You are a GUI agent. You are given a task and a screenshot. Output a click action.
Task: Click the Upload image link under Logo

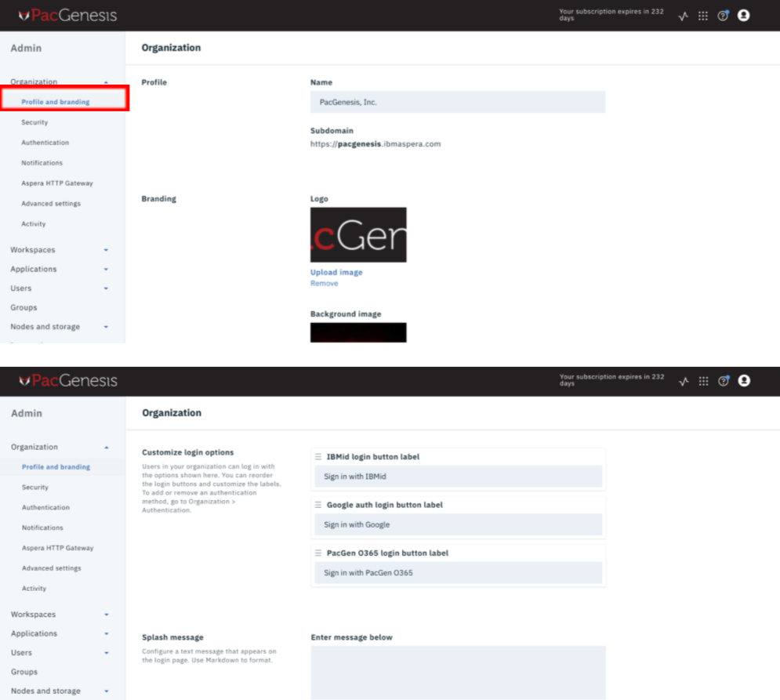pyautogui.click(x=336, y=273)
